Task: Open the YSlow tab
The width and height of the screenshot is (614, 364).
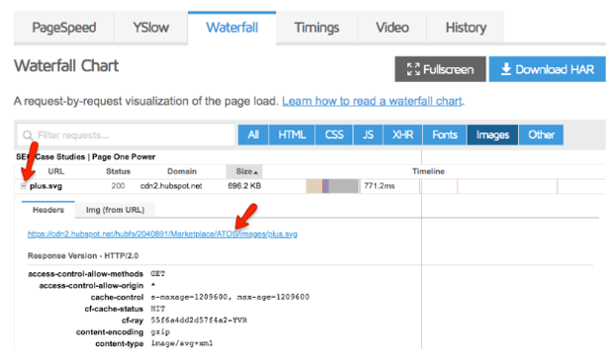Action: click(151, 28)
